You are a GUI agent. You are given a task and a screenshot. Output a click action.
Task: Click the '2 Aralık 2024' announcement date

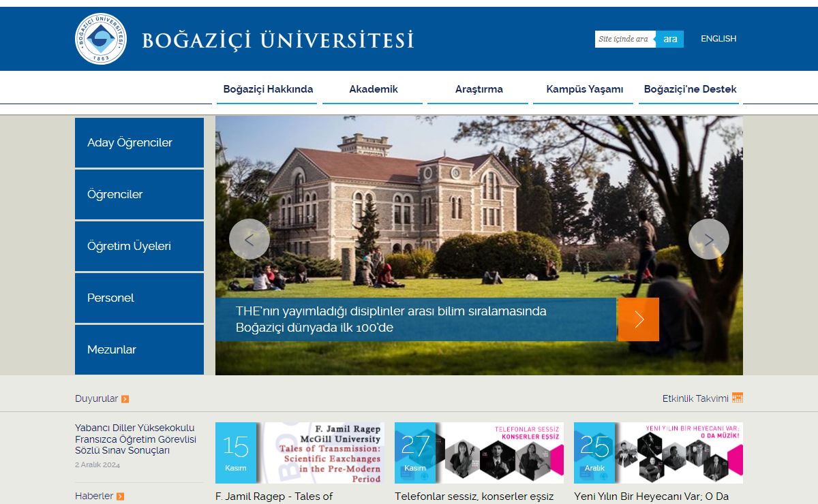click(97, 465)
